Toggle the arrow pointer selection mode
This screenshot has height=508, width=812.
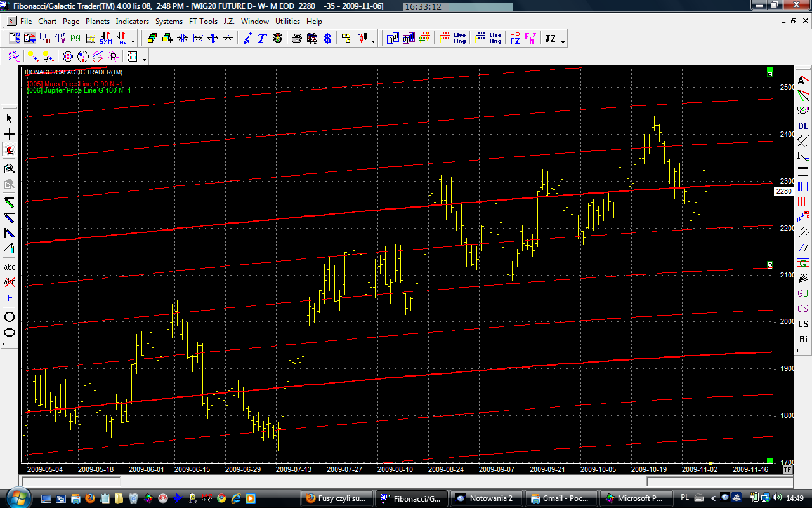click(x=10, y=119)
